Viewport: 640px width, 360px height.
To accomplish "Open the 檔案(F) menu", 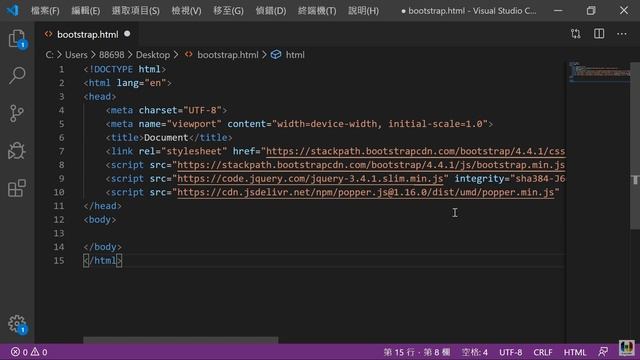I will [45, 11].
